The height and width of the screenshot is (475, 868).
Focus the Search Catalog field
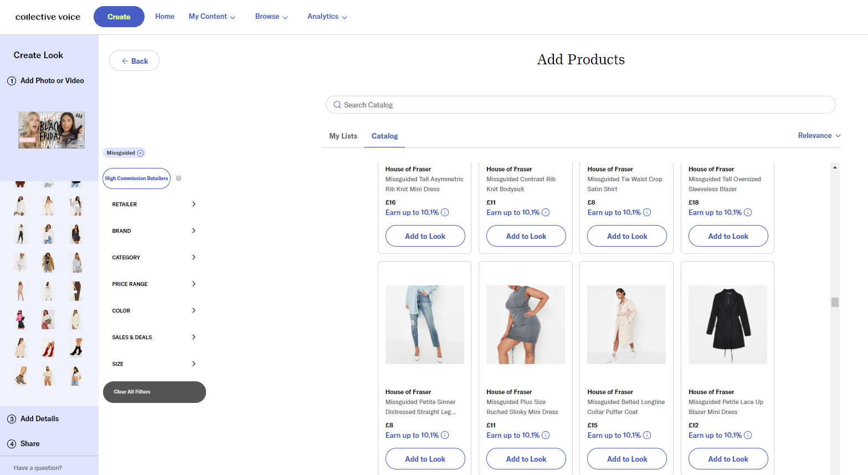[x=581, y=105]
